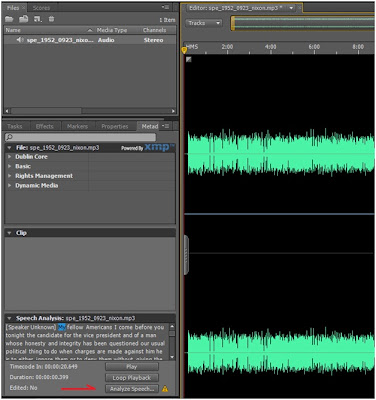Switch to the Properties tab
Viewport: 376px width, 400px height.
tap(115, 126)
